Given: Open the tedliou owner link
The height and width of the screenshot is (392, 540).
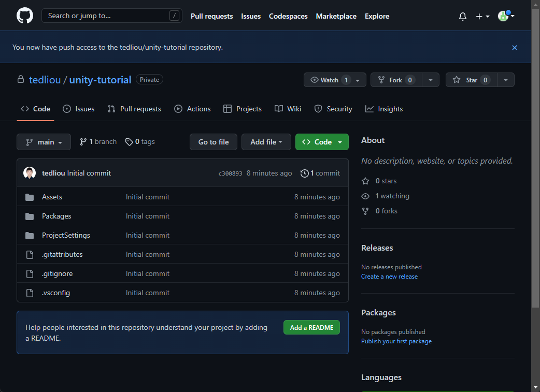Looking at the screenshot, I should click(x=45, y=80).
